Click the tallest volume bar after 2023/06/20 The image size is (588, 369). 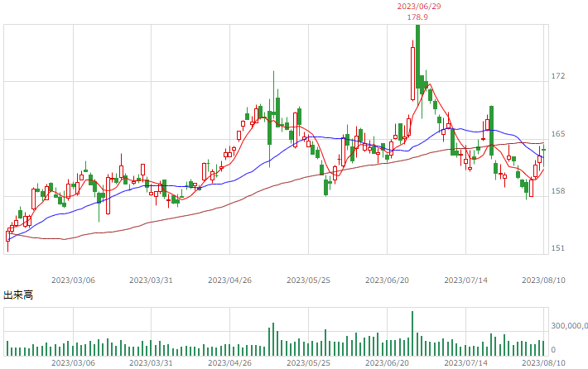click(x=412, y=333)
